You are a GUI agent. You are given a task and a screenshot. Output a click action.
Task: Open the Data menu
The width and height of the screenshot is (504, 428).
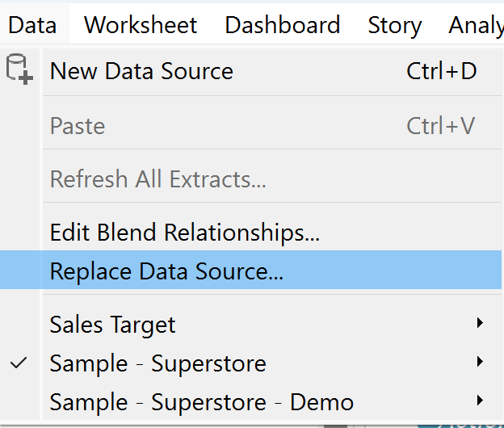pos(33,25)
